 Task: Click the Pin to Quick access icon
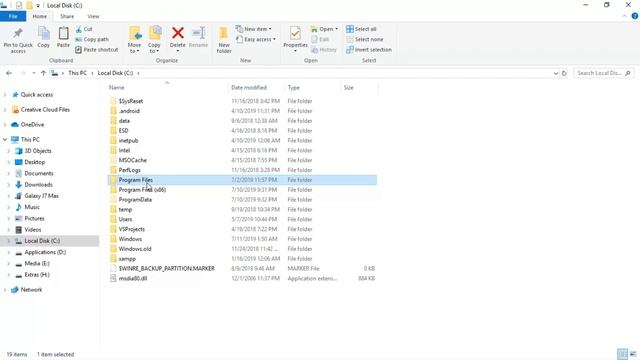point(18,33)
